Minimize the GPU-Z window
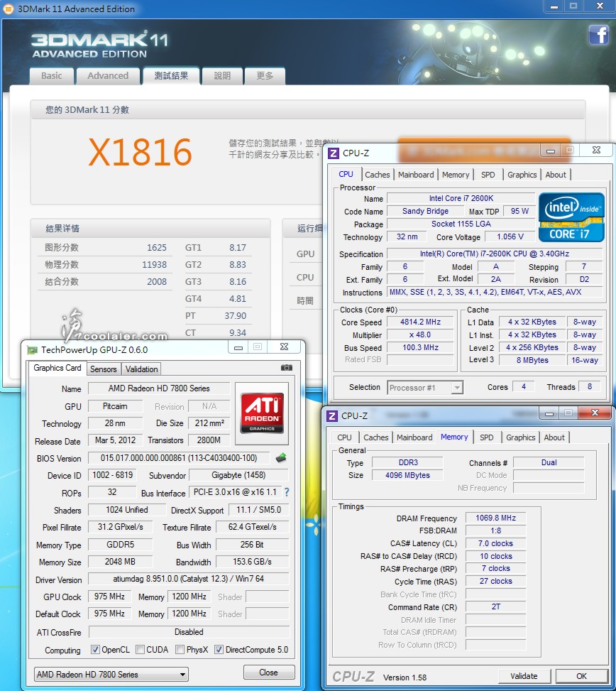The width and height of the screenshot is (616, 691). tap(238, 347)
